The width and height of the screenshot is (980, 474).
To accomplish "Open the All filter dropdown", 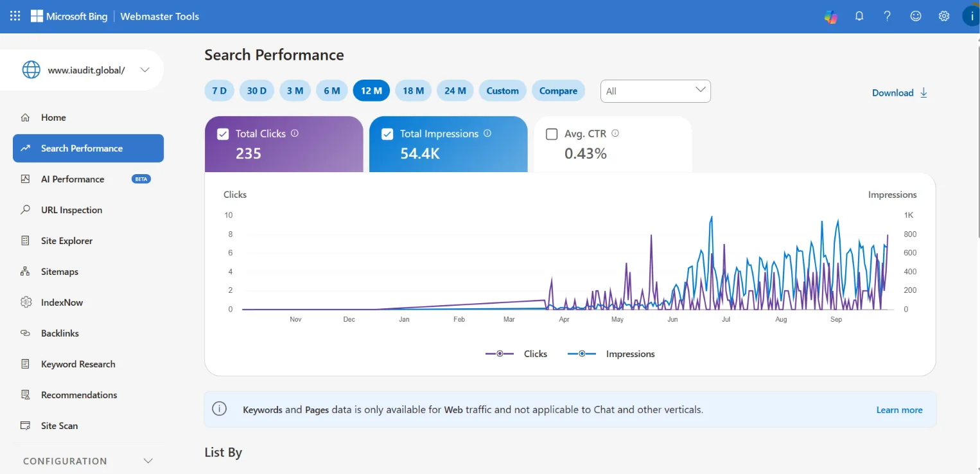I will click(656, 91).
